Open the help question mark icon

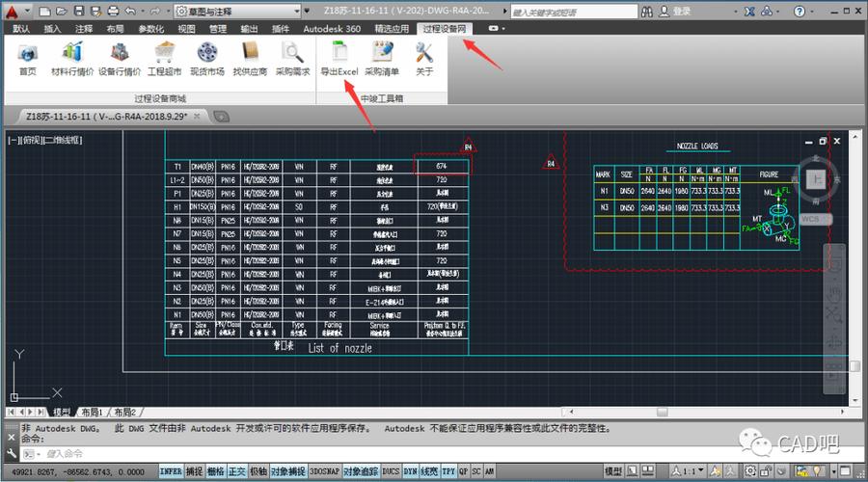(x=800, y=11)
